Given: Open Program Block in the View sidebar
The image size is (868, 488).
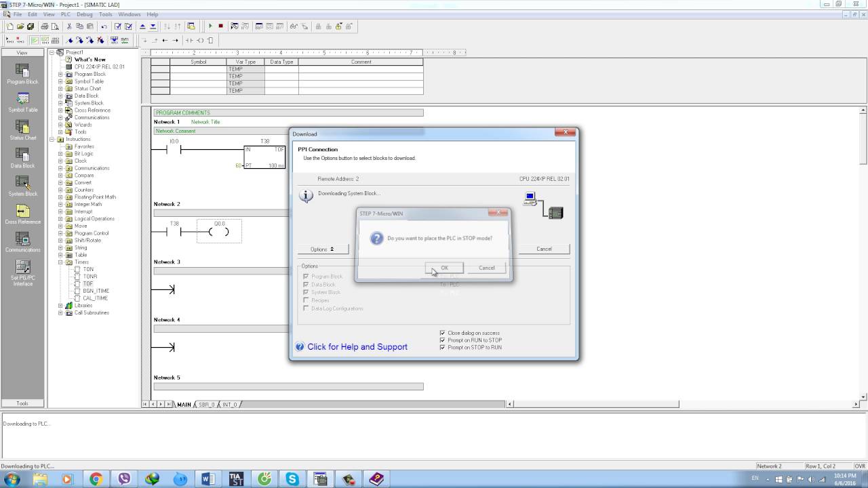Looking at the screenshot, I should click(x=22, y=74).
